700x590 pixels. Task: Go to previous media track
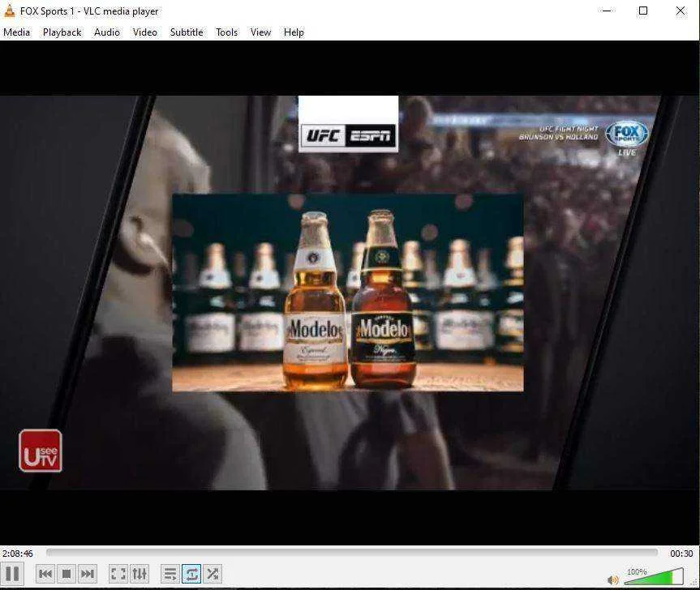[45, 574]
